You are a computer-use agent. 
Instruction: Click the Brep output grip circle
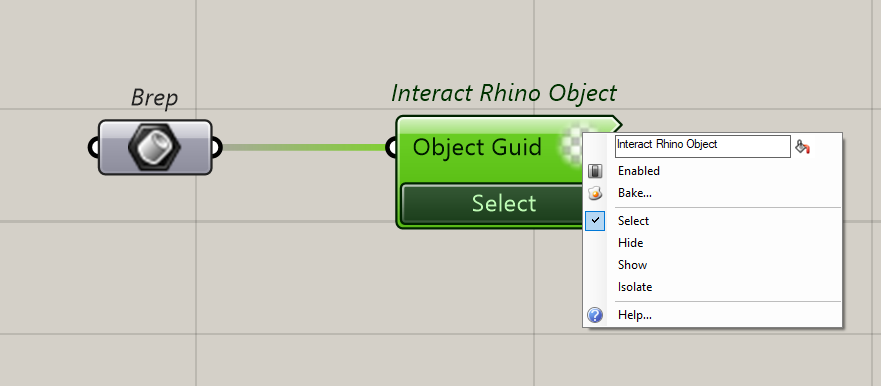click(x=217, y=147)
